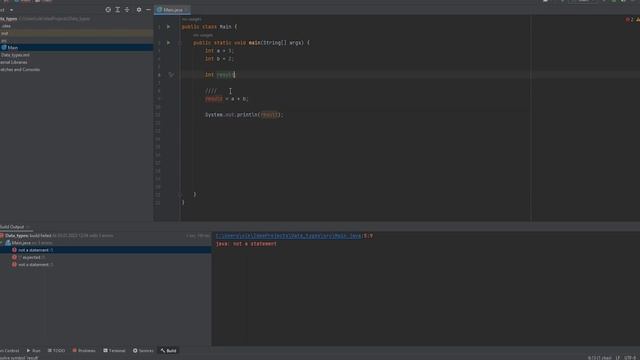The height and width of the screenshot is (360, 640).
Task: Open the Terminal tool window
Action: pyautogui.click(x=114, y=351)
